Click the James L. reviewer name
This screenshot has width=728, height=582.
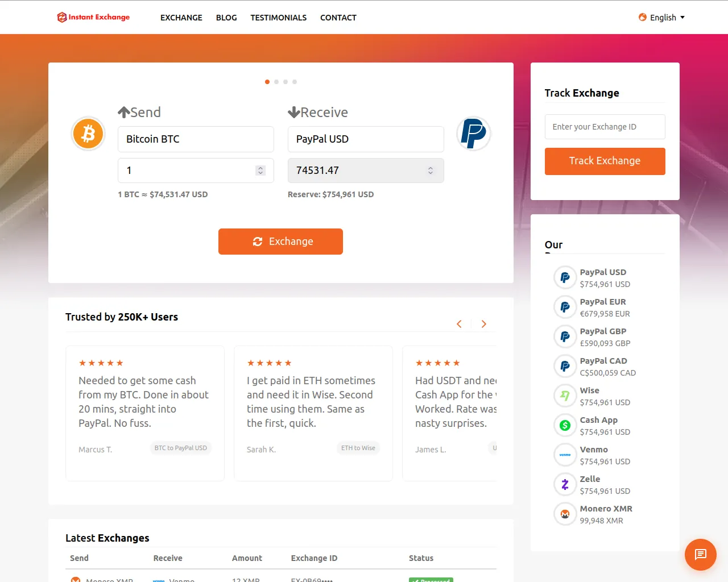click(431, 450)
